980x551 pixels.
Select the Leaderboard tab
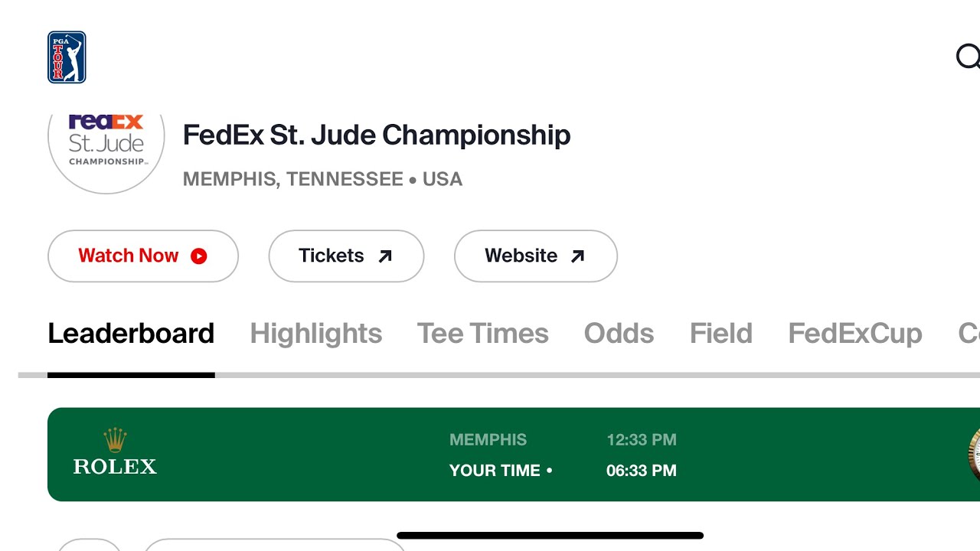click(131, 334)
